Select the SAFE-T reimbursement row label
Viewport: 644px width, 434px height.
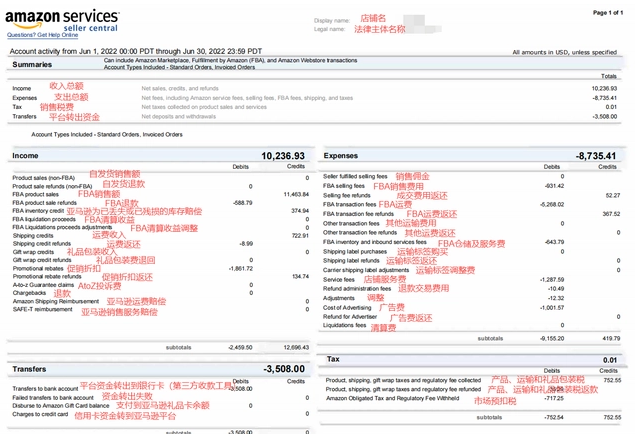pyautogui.click(x=42, y=310)
